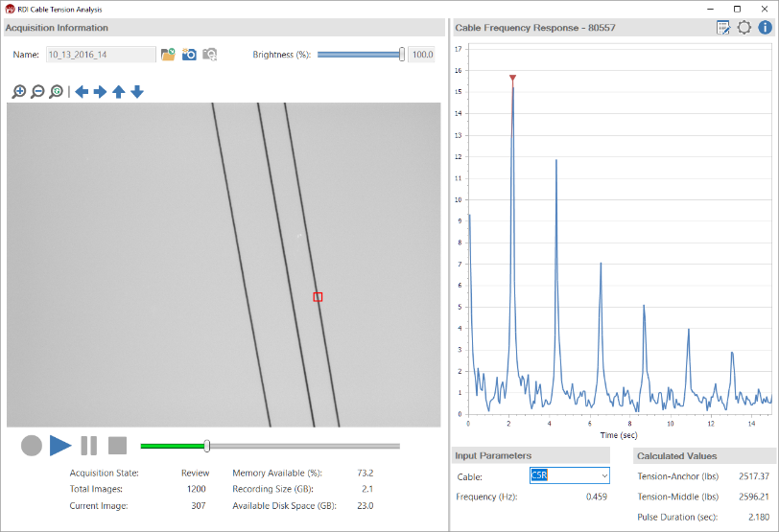The image size is (779, 532).
Task: Click the RDI app icon in title bar
Action: [x=10, y=9]
